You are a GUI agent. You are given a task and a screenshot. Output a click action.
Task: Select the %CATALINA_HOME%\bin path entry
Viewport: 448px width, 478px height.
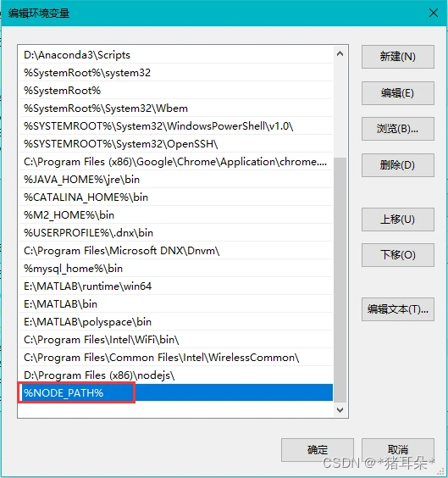click(176, 197)
